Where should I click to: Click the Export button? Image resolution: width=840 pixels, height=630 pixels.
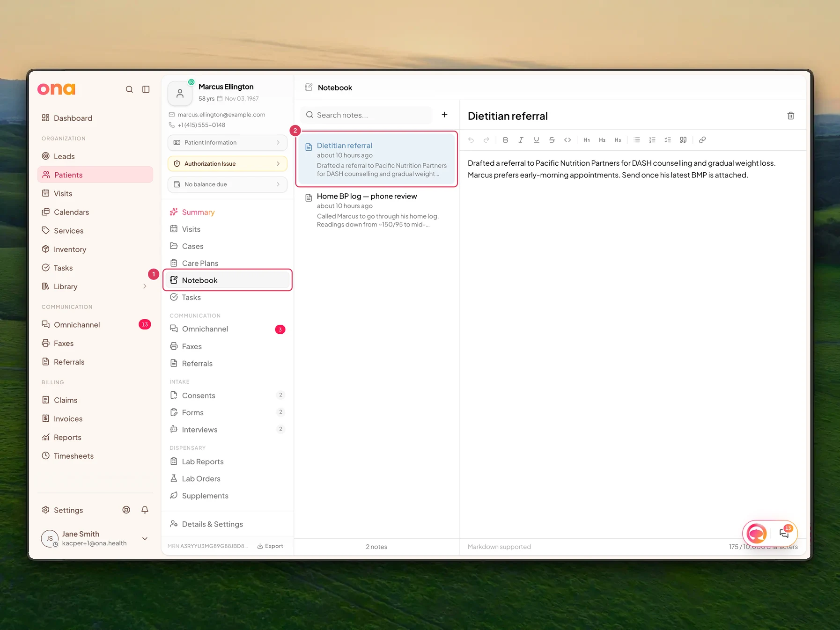tap(270, 546)
